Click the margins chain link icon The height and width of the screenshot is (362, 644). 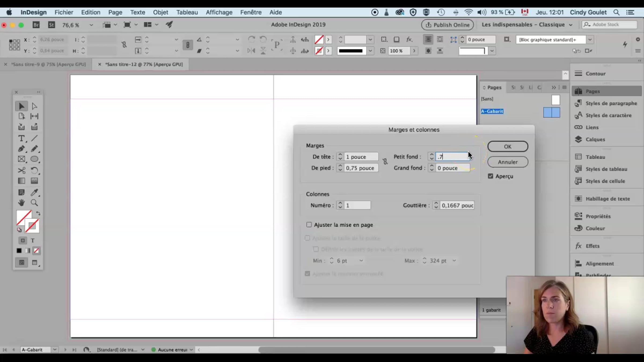click(x=385, y=162)
